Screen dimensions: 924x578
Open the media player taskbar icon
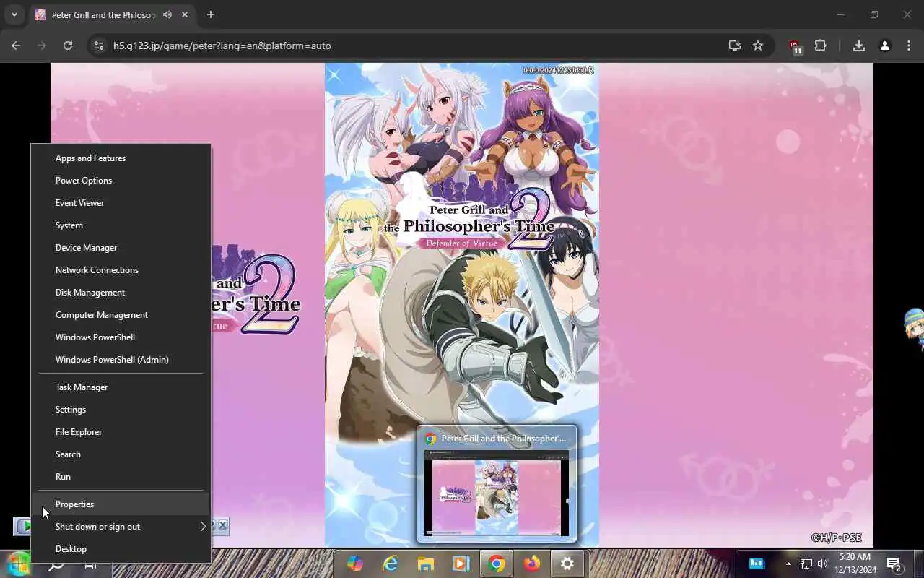(x=461, y=564)
